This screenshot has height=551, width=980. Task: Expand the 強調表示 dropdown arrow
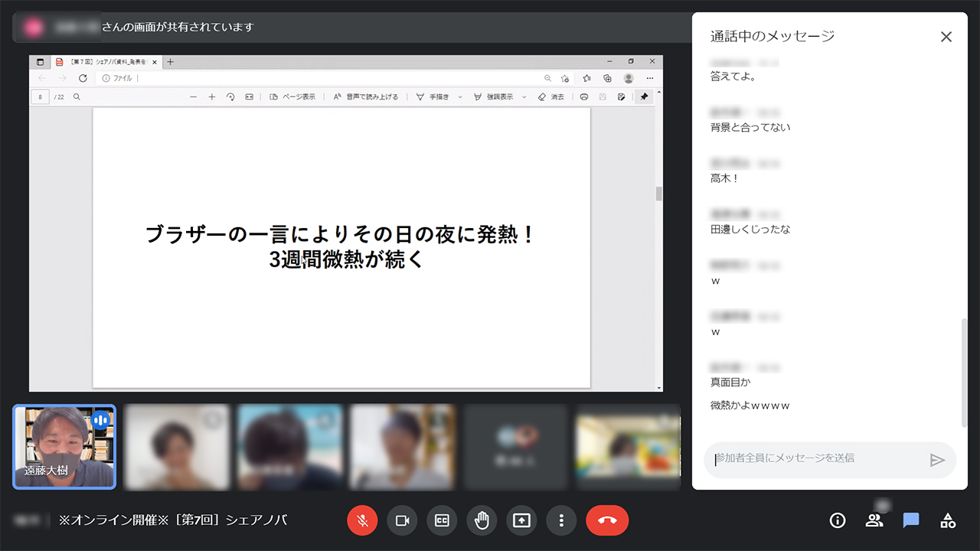pos(524,97)
